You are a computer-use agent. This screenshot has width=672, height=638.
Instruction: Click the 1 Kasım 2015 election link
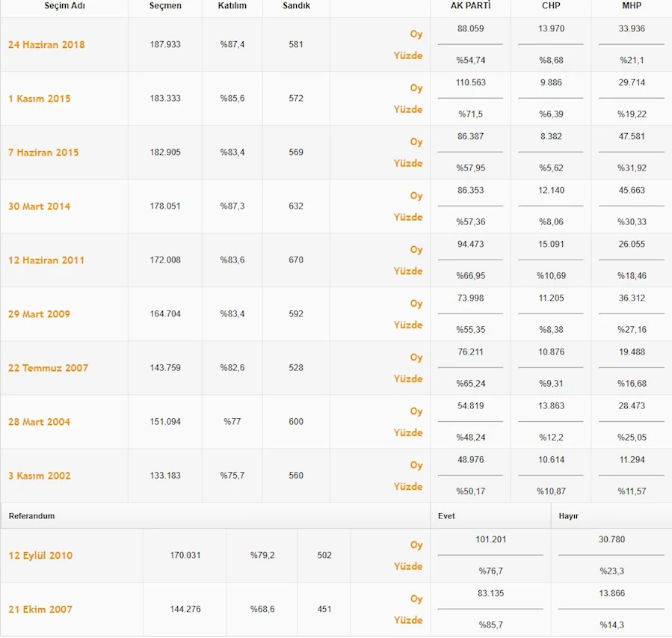click(40, 99)
